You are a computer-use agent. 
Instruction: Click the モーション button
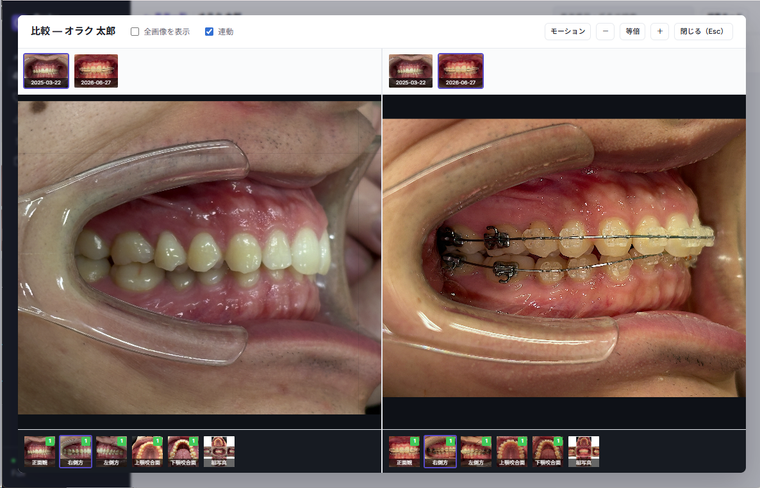point(568,31)
